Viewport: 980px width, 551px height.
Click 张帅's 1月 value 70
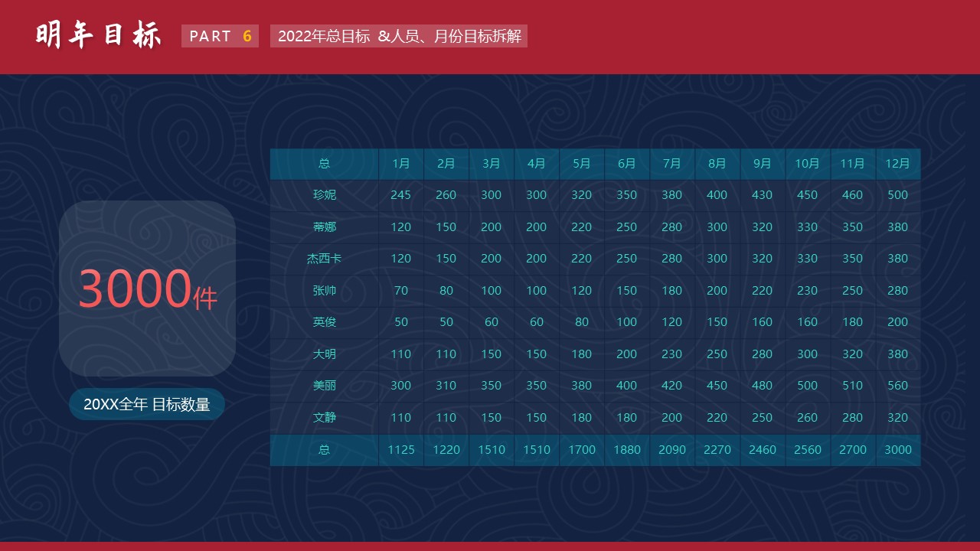point(401,290)
